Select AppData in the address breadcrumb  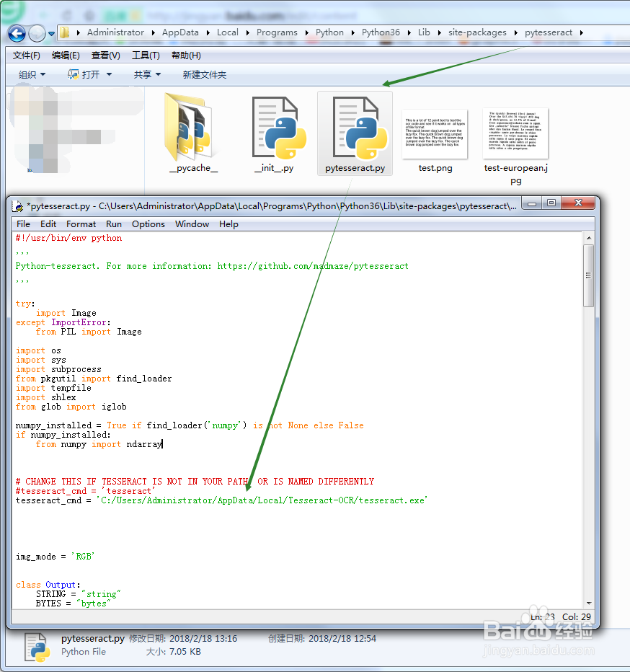click(x=180, y=32)
